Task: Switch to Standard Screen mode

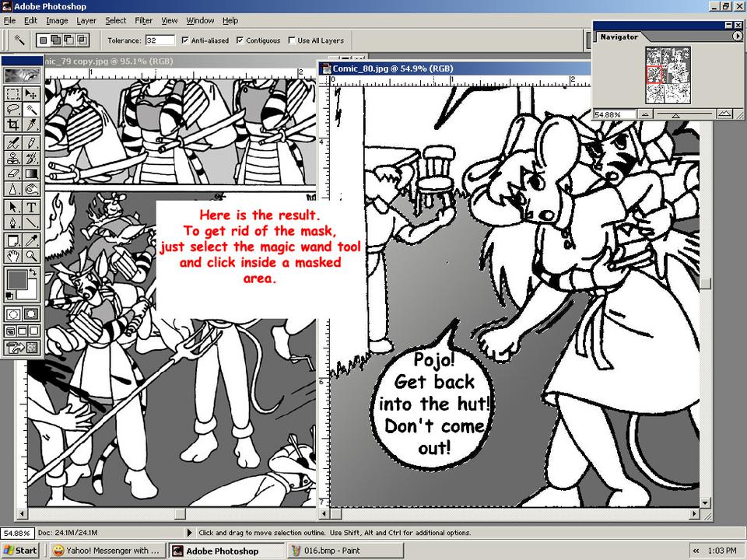Action: click(x=10, y=331)
